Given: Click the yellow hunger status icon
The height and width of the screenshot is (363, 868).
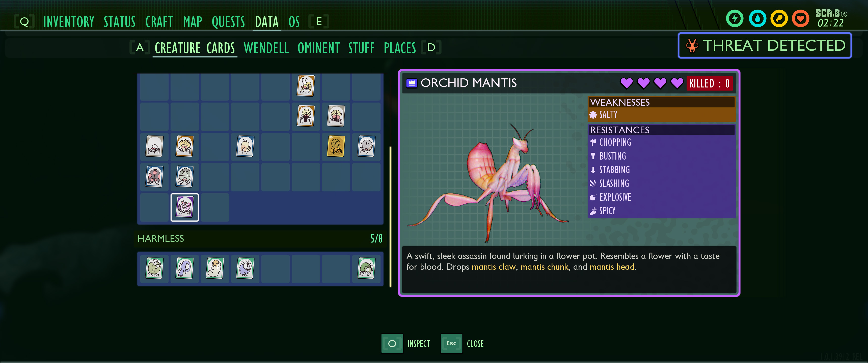Looking at the screenshot, I should 779,18.
